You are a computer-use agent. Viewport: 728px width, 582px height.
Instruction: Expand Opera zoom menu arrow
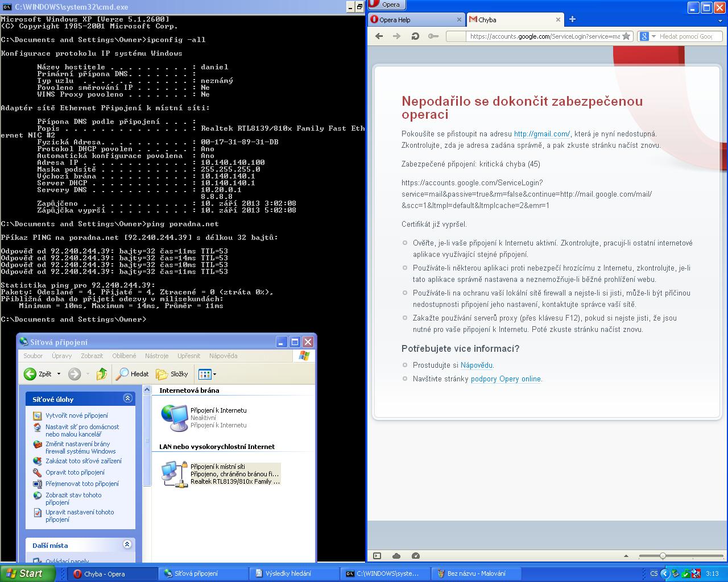(626, 556)
